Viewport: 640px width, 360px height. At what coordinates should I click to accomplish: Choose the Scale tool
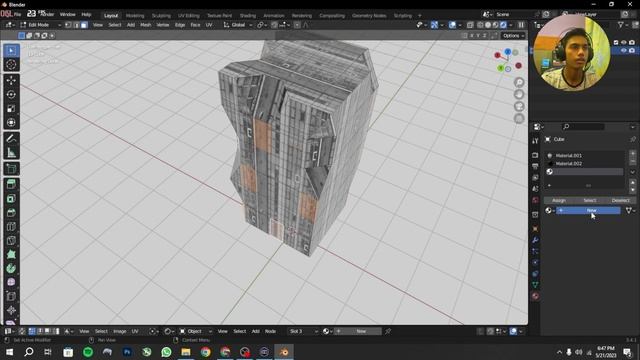click(x=11, y=109)
